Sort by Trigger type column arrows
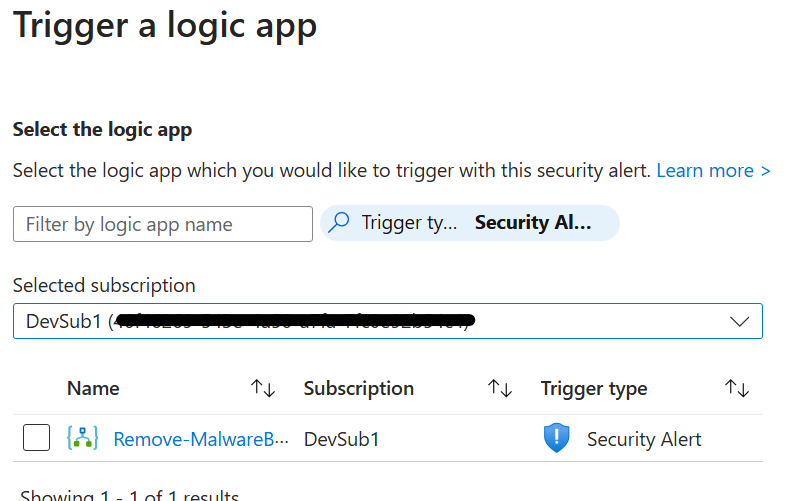This screenshot has height=501, width=793. coord(737,388)
